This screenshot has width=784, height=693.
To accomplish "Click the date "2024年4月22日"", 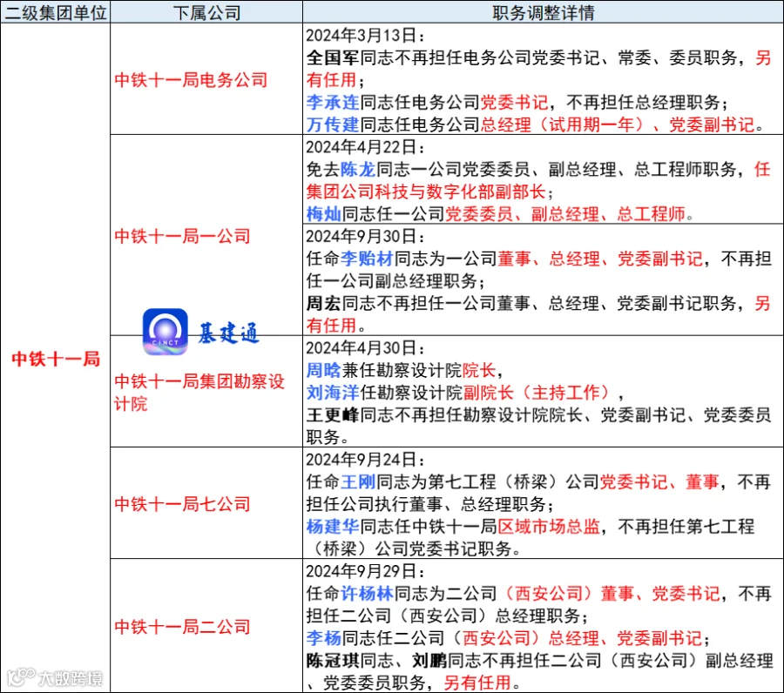I will click(361, 147).
